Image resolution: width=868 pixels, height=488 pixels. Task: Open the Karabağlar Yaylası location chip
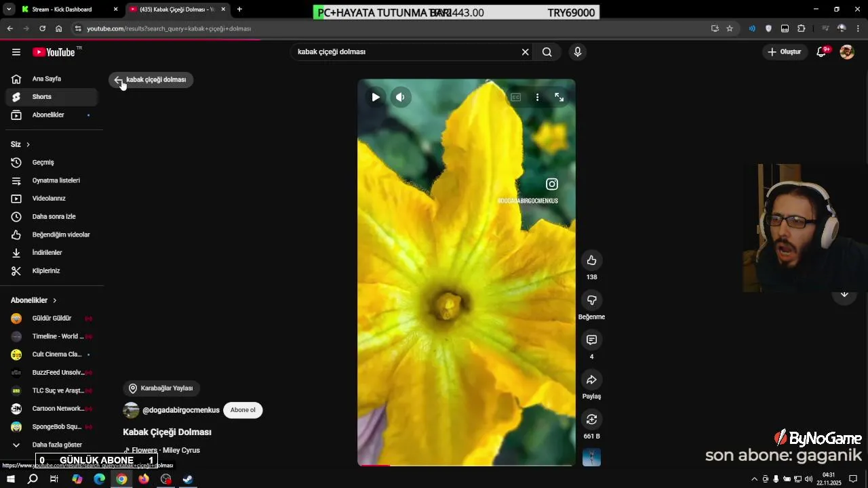[161, 388]
